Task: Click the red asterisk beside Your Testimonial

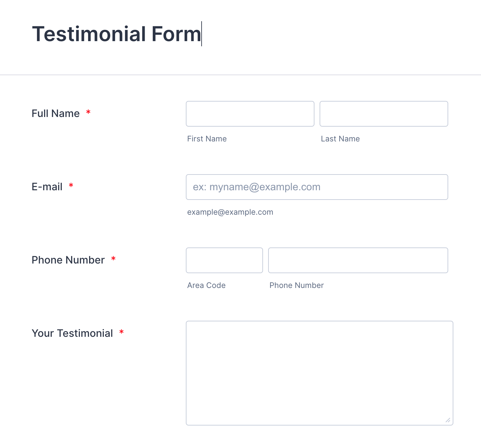Action: [122, 332]
